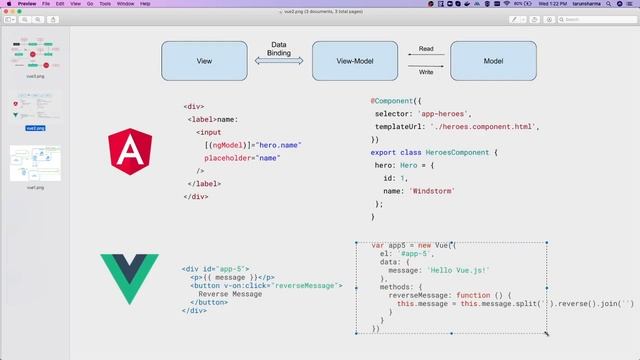The width and height of the screenshot is (640, 360).
Task: Click the date and time in menu bar
Action: [x=553, y=4]
